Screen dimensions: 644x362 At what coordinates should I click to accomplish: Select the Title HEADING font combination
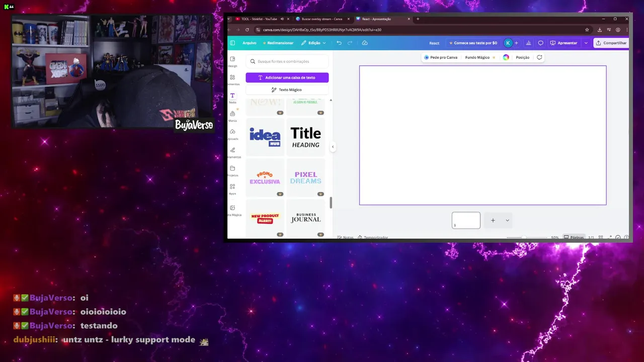click(306, 137)
